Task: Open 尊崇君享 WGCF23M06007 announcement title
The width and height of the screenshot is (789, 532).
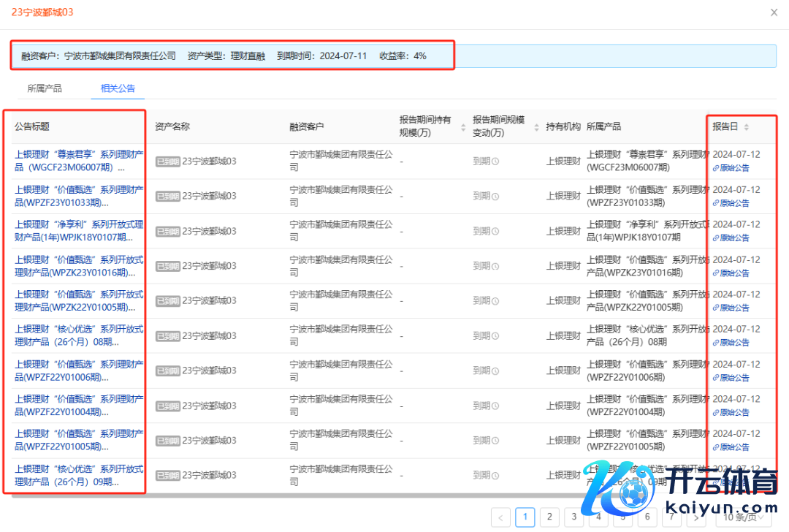Action: tap(79, 161)
